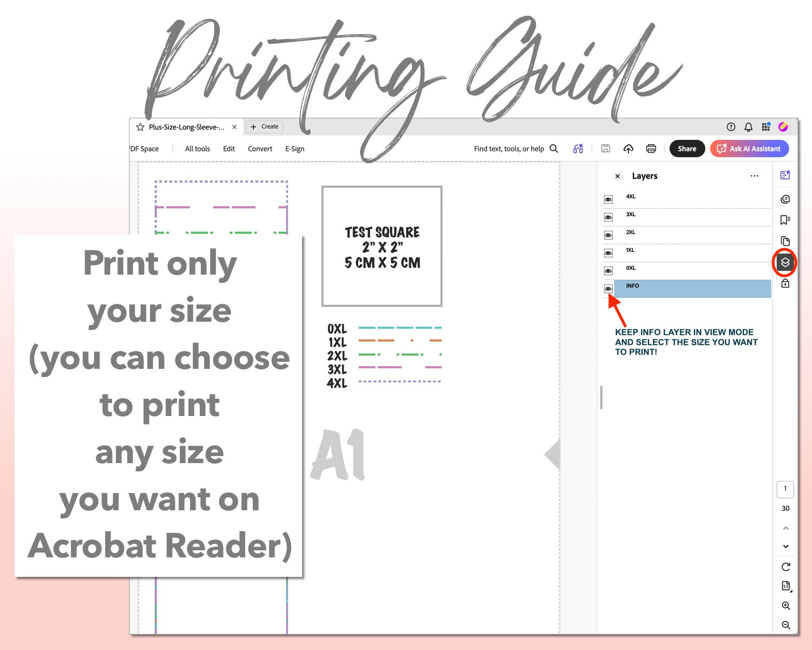Select the 2XL layer name

click(x=631, y=232)
